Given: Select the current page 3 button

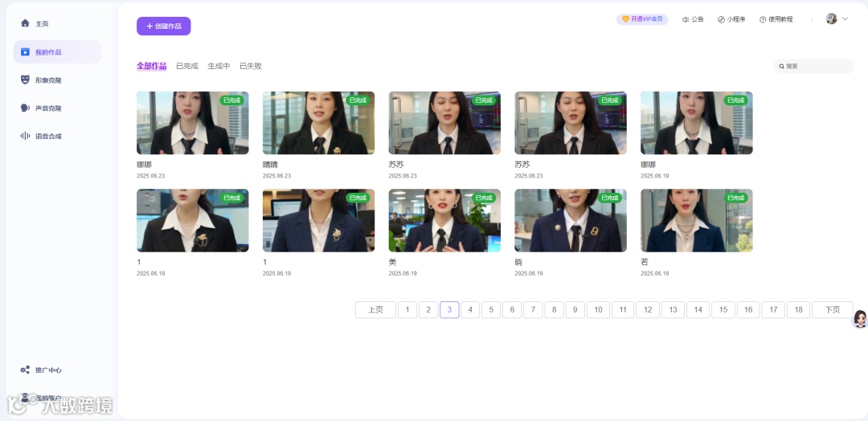Looking at the screenshot, I should click(449, 310).
